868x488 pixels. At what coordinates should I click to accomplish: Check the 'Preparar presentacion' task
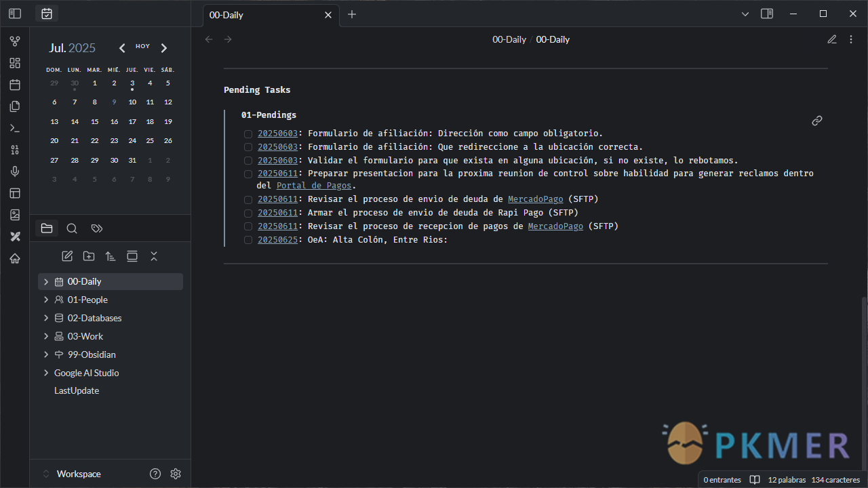click(x=248, y=174)
